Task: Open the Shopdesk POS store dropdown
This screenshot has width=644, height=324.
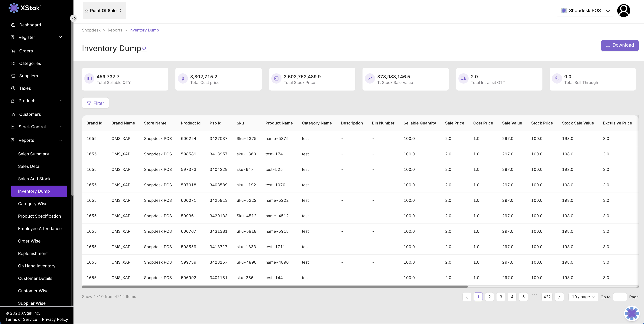Action: (586, 11)
